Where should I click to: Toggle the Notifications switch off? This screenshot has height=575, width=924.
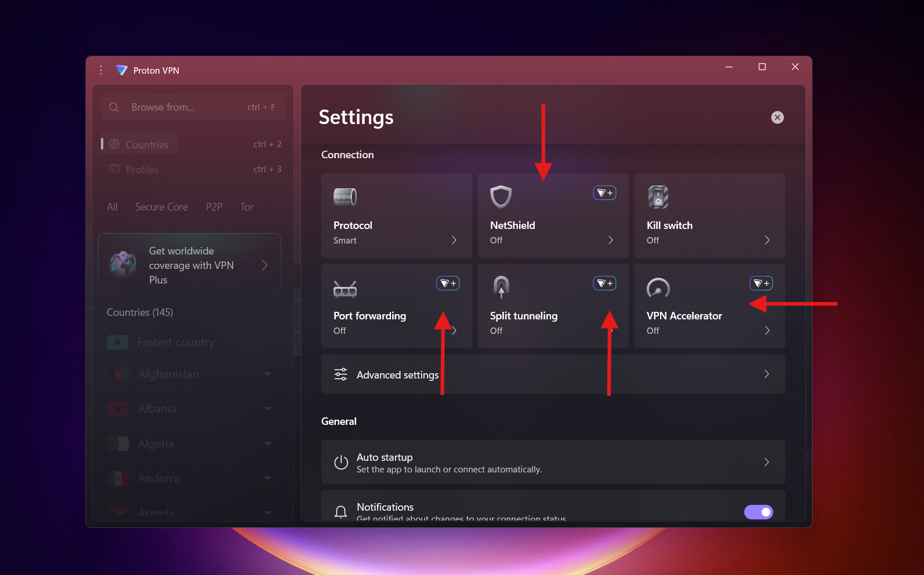759,512
